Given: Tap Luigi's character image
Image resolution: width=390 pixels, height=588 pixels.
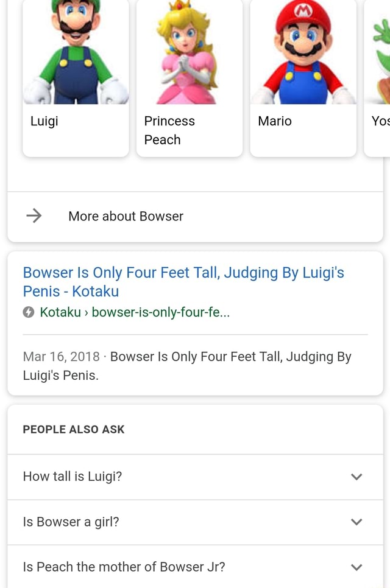Looking at the screenshot, I should pyautogui.click(x=75, y=52).
